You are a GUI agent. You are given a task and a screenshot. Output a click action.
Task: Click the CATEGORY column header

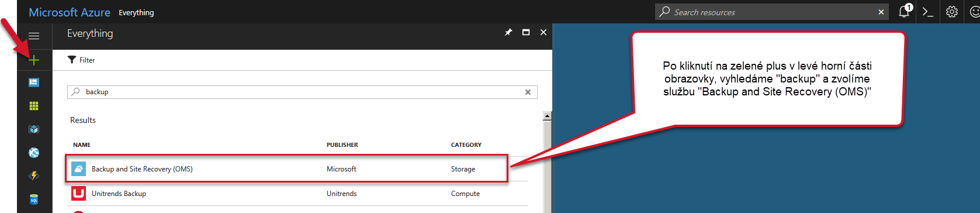point(466,145)
